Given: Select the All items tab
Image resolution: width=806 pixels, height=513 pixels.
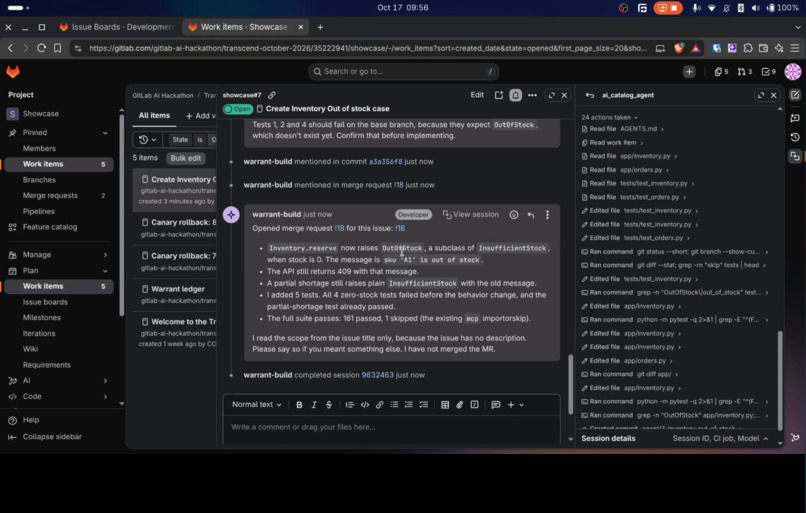Looking at the screenshot, I should coord(154,116).
